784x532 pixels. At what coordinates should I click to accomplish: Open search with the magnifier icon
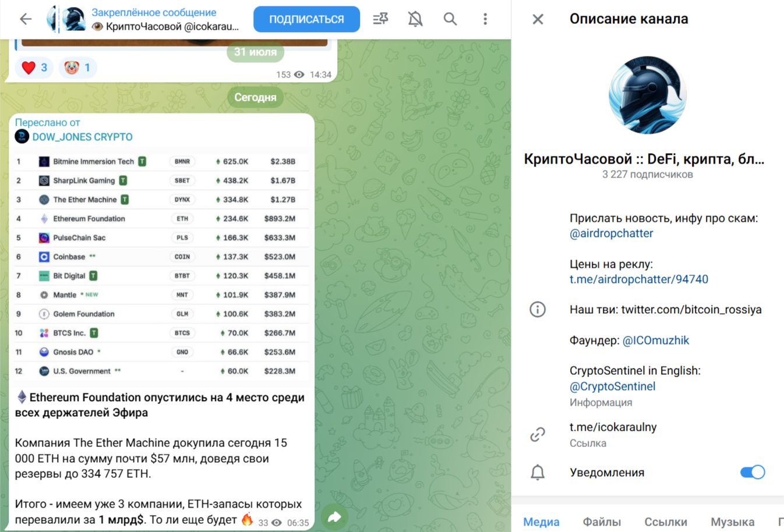pos(450,19)
